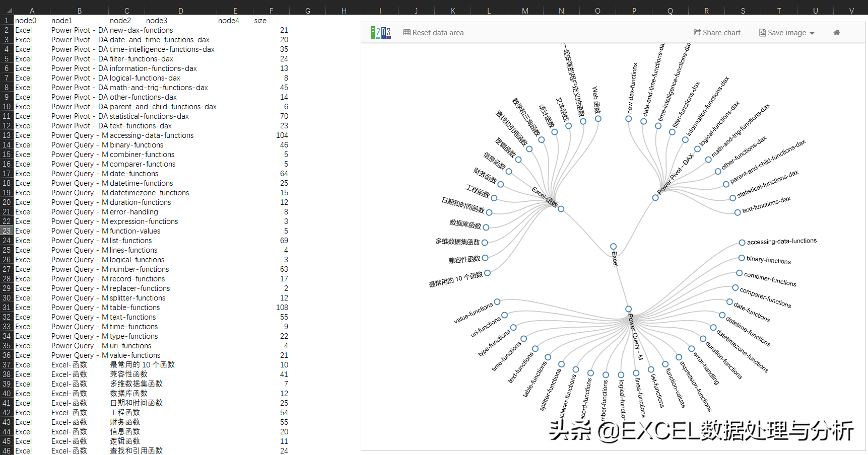The image size is (868, 455).
Task: Click the Power Query - M node circle
Action: [628, 309]
